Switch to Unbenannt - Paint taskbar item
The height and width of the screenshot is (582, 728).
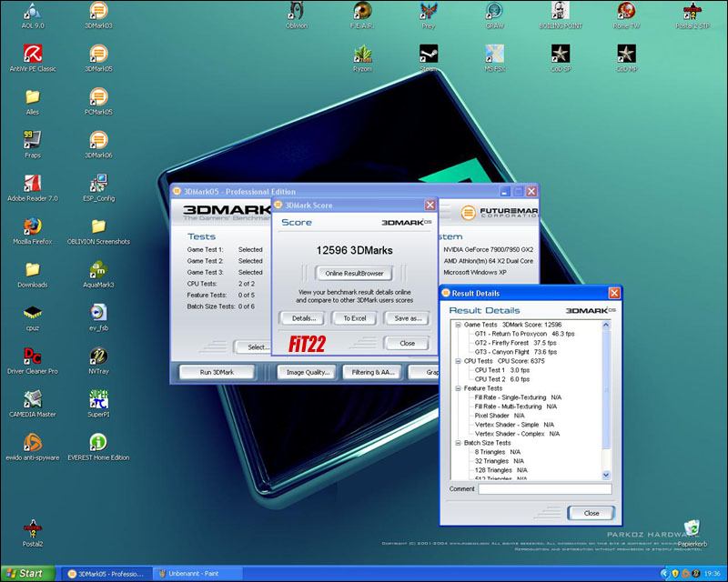pyautogui.click(x=197, y=574)
